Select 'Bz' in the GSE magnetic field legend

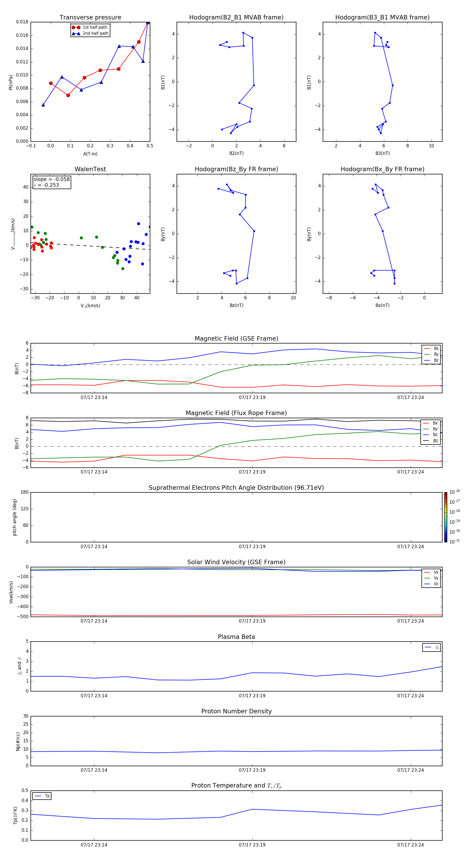pos(431,360)
